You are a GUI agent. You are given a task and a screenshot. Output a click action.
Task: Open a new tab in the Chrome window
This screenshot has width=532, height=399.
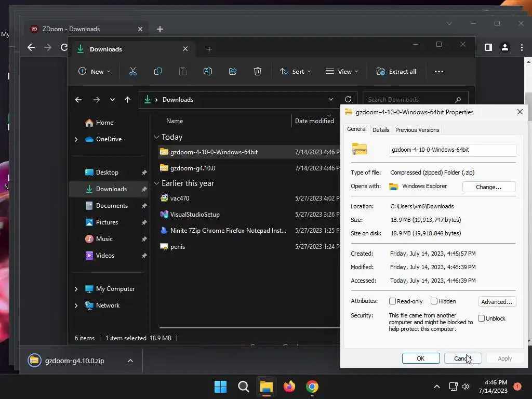click(160, 29)
